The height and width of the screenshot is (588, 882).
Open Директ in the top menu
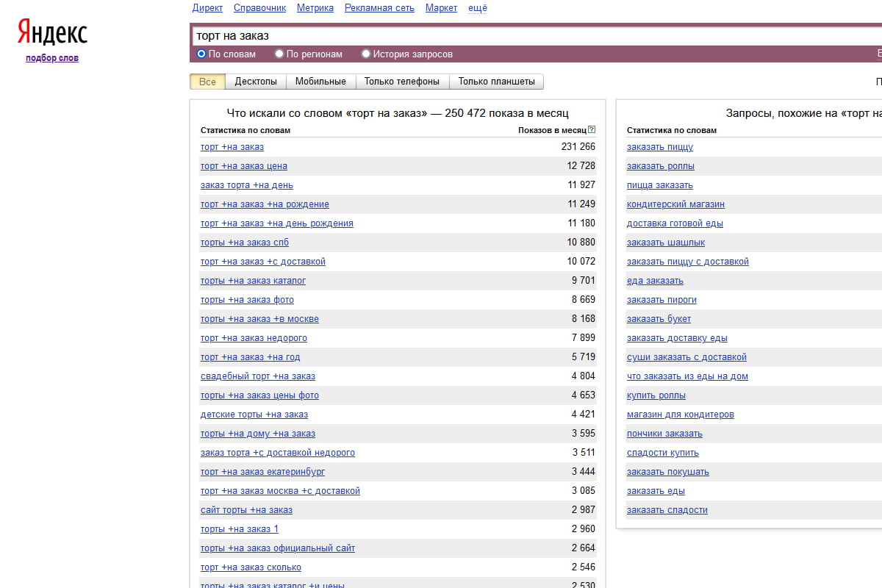(x=207, y=8)
